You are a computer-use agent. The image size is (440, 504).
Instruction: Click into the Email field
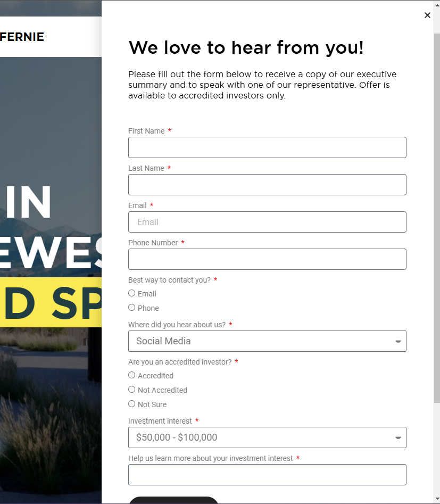coord(267,222)
